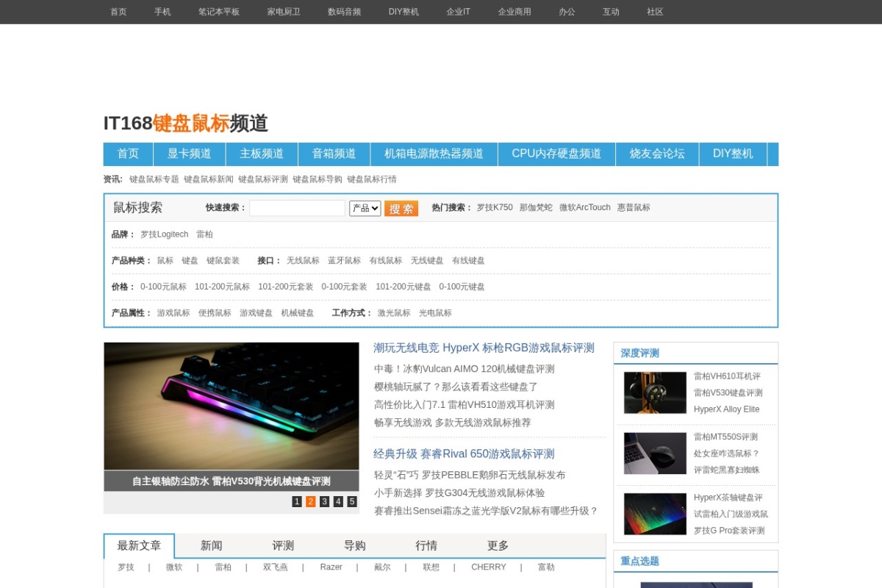Show slide 1 of the carousel
Image resolution: width=882 pixels, height=588 pixels.
pos(297,502)
